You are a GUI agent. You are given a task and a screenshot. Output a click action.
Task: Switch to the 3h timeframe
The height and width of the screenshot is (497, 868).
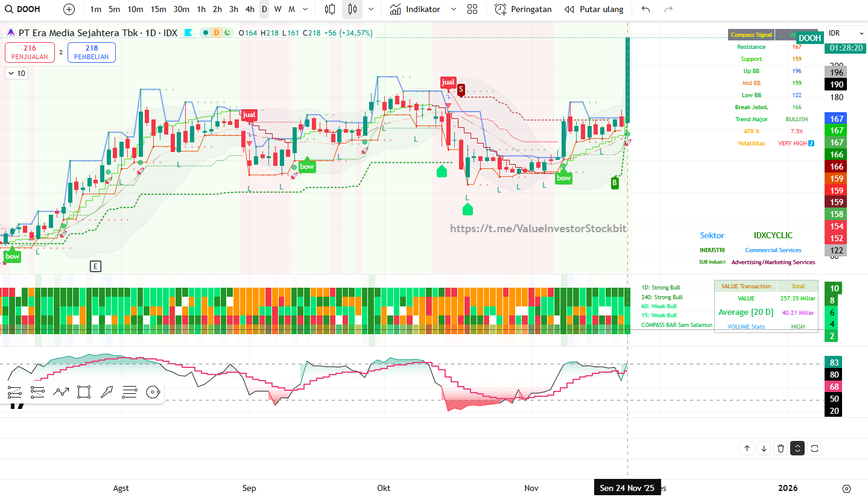coord(233,9)
